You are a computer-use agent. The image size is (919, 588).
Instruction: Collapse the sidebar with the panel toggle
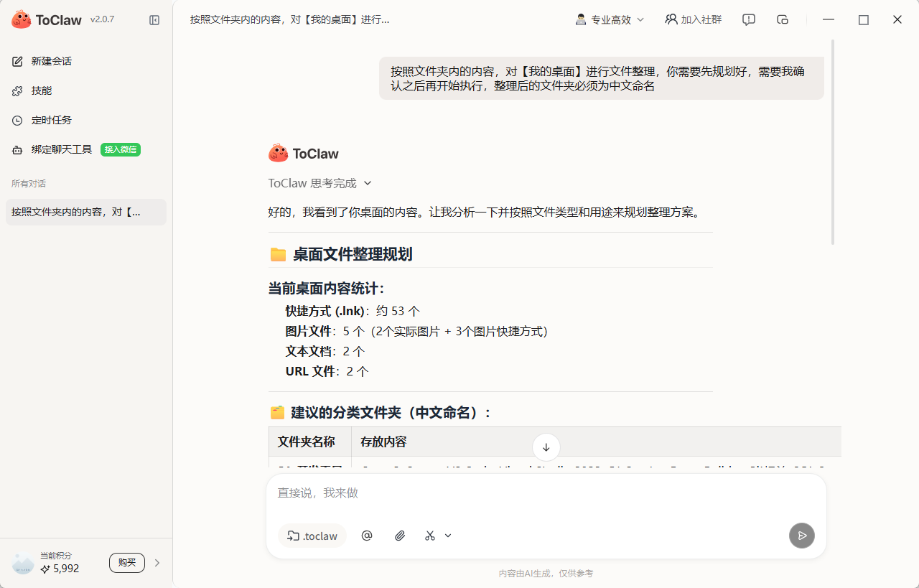(154, 20)
